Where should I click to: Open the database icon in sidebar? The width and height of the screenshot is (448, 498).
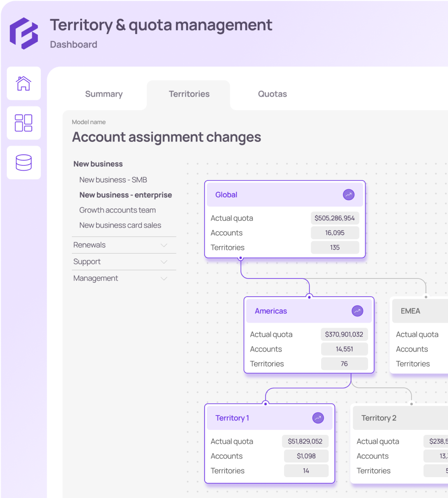click(x=24, y=162)
